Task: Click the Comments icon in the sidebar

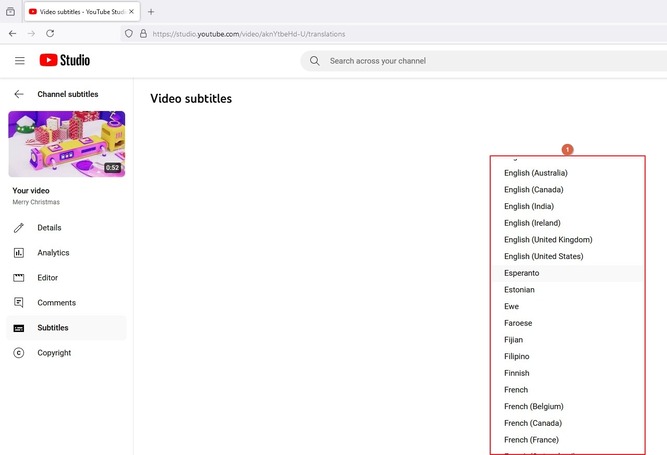Action: pyautogui.click(x=19, y=303)
